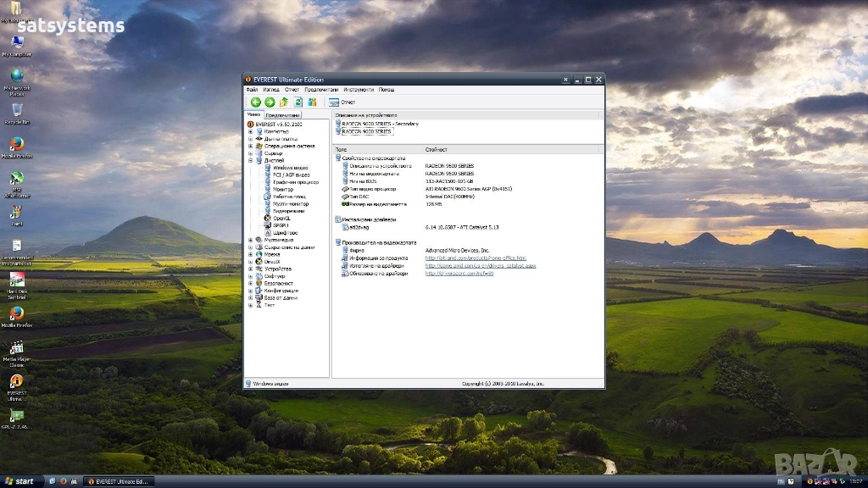The height and width of the screenshot is (488, 868).
Task: Select OpenGL in the display tree
Action: pyautogui.click(x=281, y=218)
